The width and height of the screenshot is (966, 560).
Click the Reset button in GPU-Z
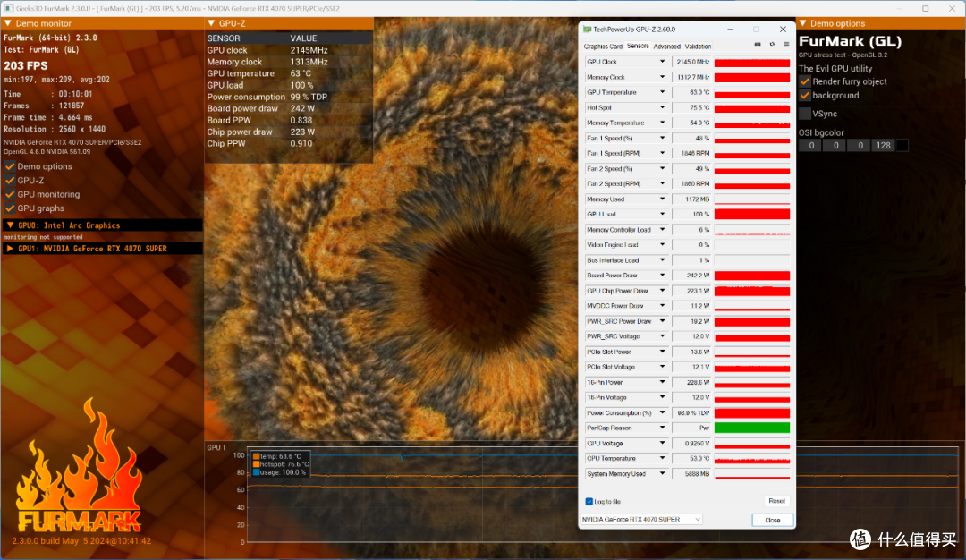[777, 501]
